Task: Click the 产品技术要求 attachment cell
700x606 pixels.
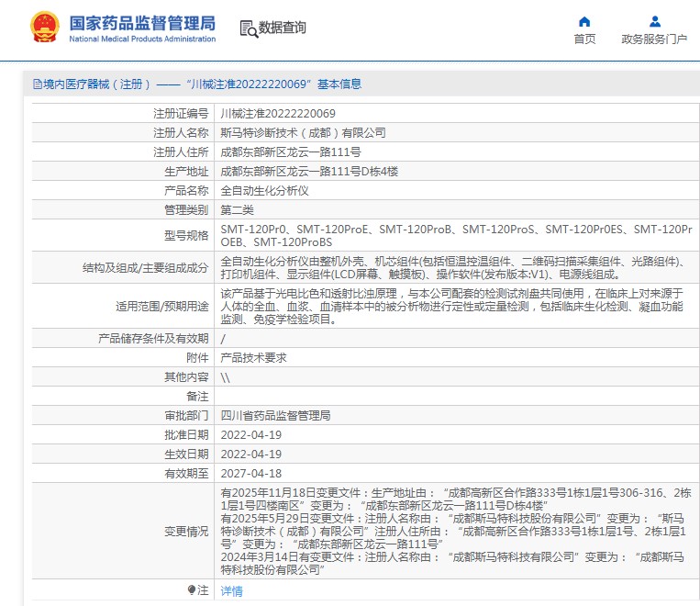Action: [253, 357]
